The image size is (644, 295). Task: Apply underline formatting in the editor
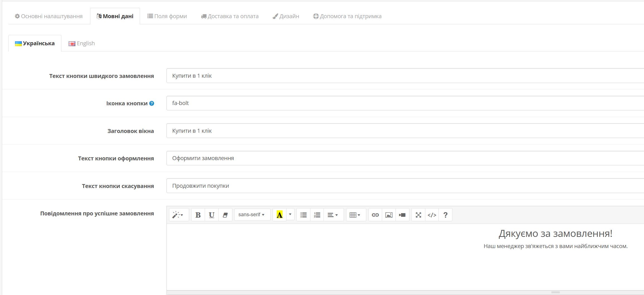click(x=212, y=215)
